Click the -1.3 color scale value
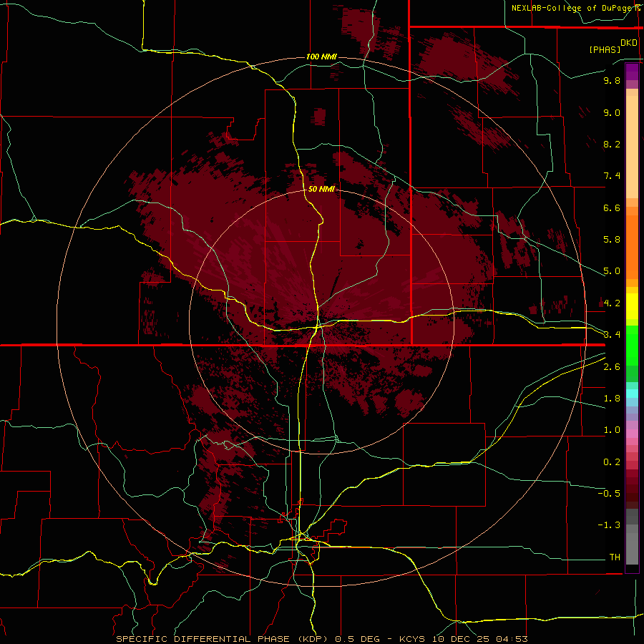The width and height of the screenshot is (644, 644). coord(609,525)
